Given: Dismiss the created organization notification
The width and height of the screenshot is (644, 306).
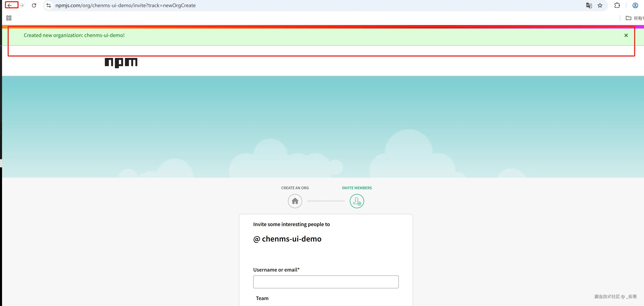Looking at the screenshot, I should click(x=626, y=35).
